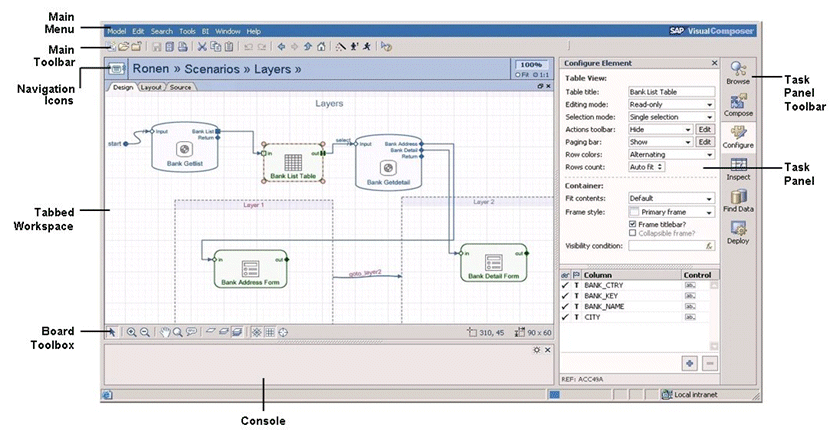Click the running man deploy icon

pyautogui.click(x=367, y=47)
